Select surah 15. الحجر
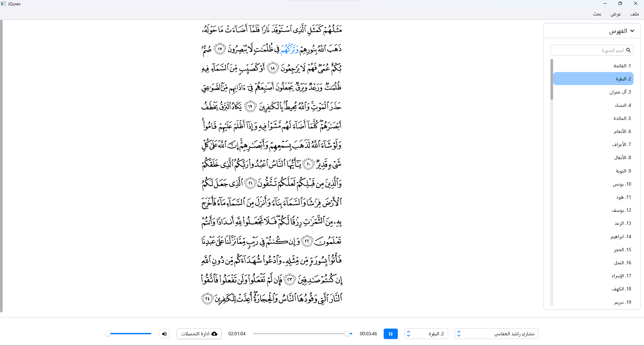Image resolution: width=644 pixels, height=346 pixels. click(593, 250)
